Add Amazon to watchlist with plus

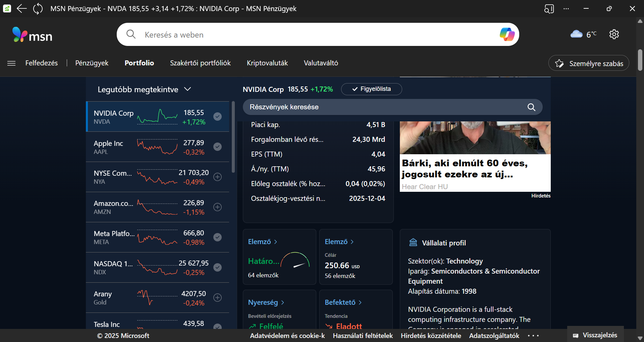pos(218,207)
